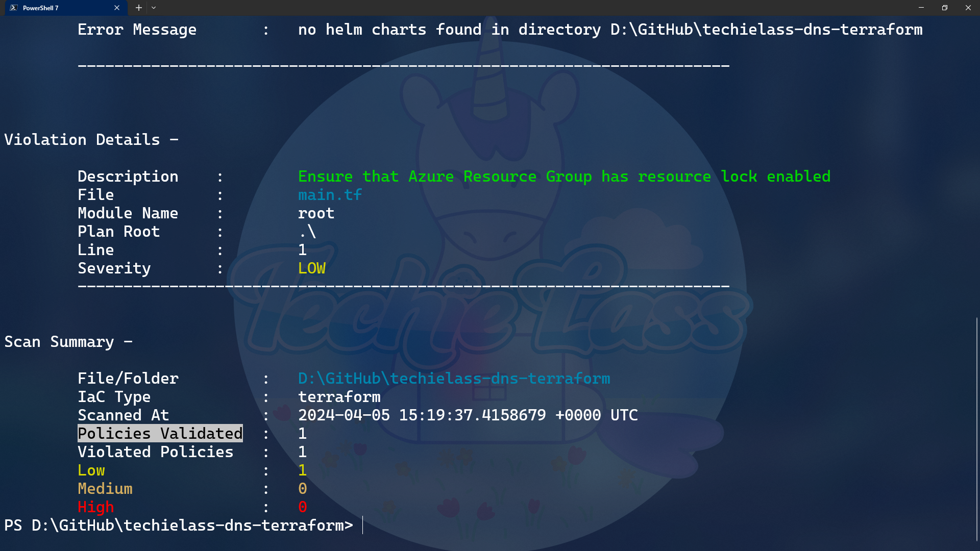Expand the Error Message section

click(x=137, y=29)
